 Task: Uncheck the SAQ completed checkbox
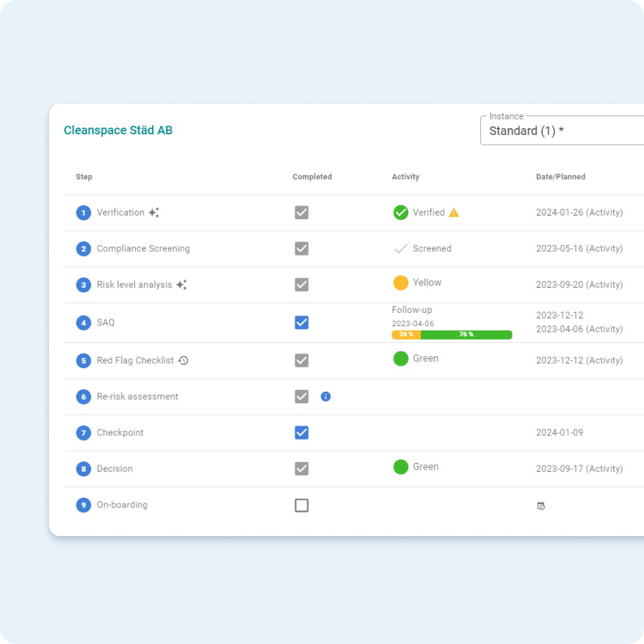click(302, 322)
